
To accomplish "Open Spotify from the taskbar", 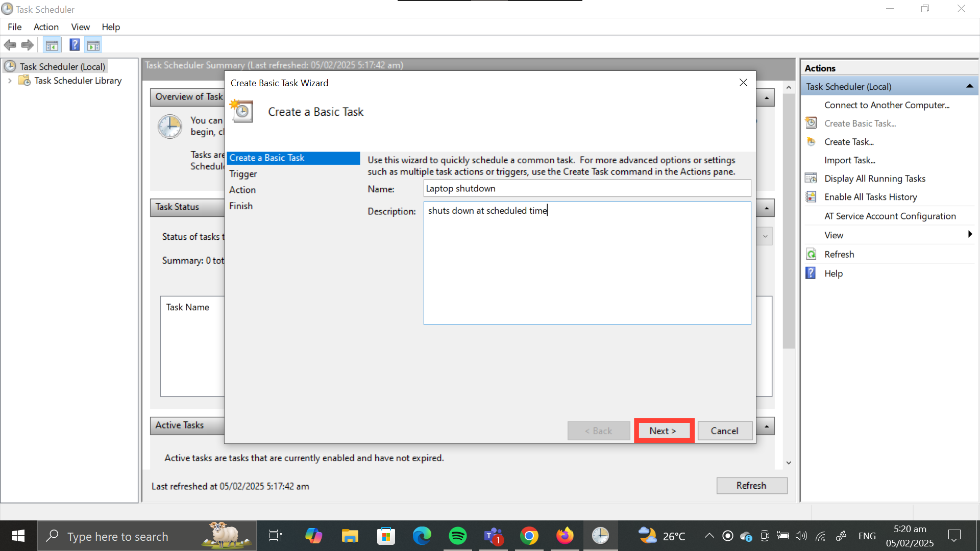I will [x=457, y=536].
